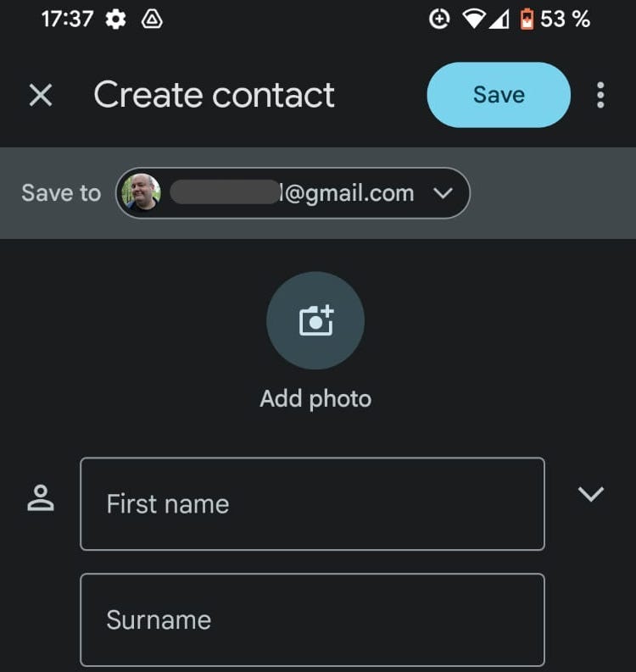Tap the Save button
Image resolution: width=636 pixels, height=672 pixels.
click(x=499, y=95)
